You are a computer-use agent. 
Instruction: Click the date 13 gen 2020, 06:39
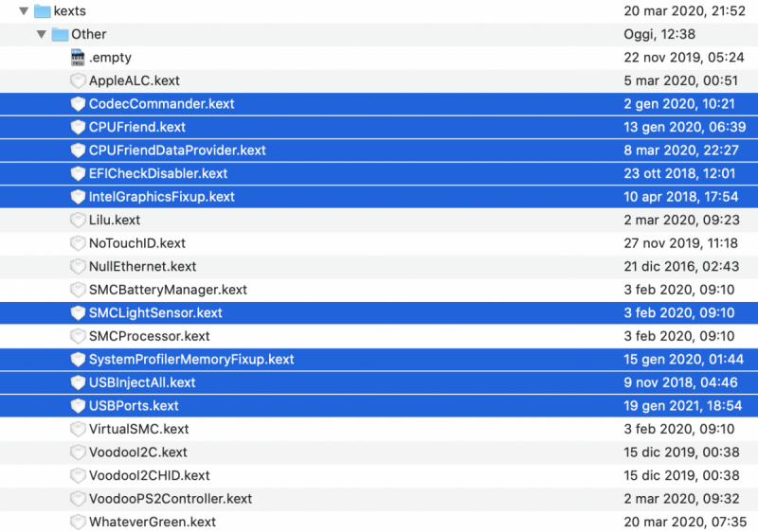pyautogui.click(x=684, y=127)
